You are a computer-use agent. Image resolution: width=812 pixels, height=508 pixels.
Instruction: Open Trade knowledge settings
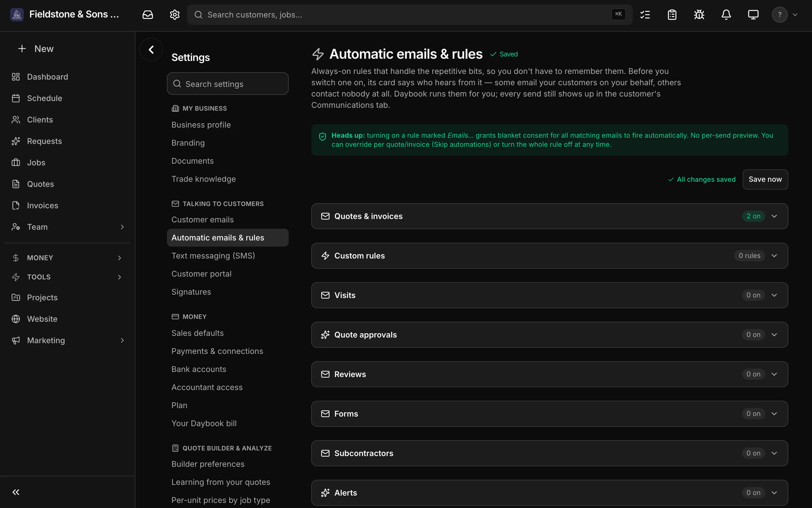coord(228,179)
